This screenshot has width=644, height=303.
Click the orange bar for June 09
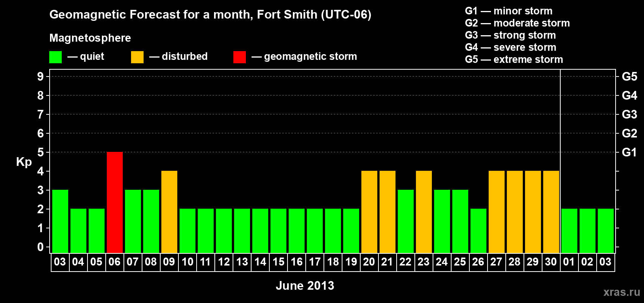pos(169,212)
